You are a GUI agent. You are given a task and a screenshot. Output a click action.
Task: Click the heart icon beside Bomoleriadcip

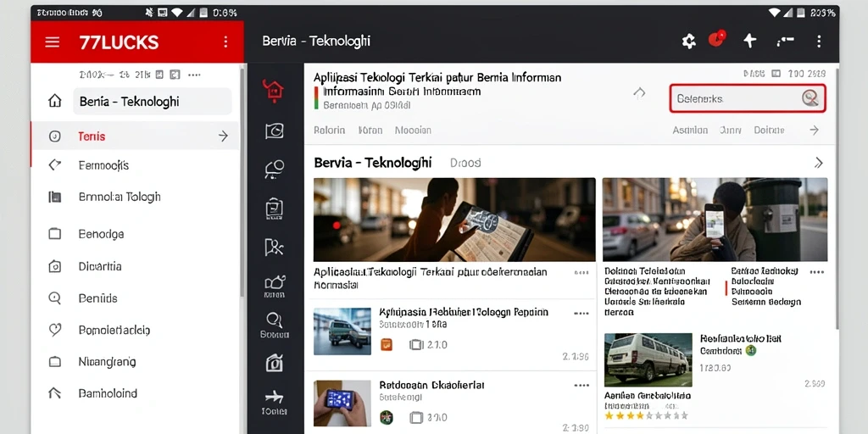pos(55,330)
